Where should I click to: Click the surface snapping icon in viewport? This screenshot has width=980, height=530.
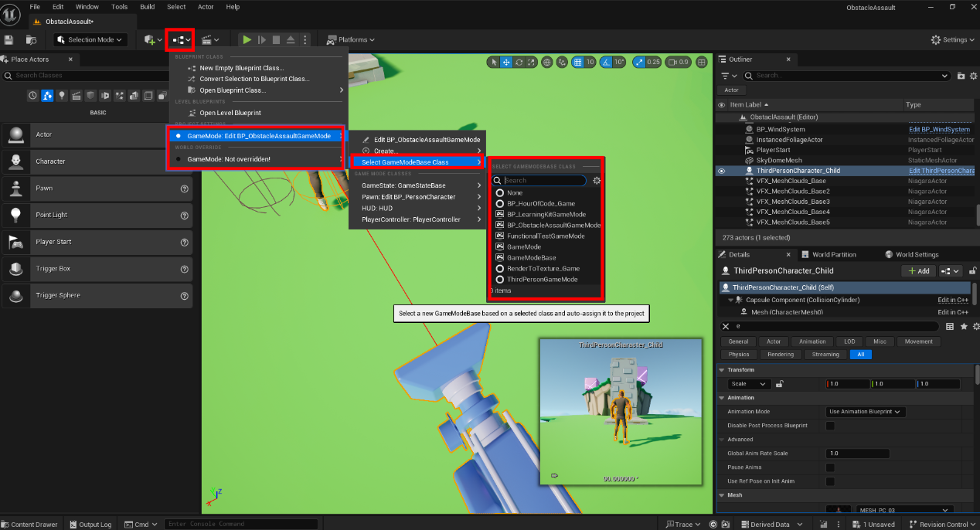pyautogui.click(x=562, y=62)
